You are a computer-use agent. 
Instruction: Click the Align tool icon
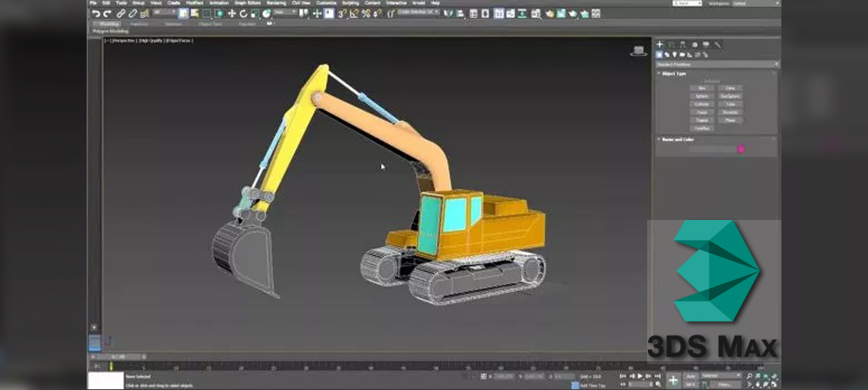pyautogui.click(x=459, y=14)
